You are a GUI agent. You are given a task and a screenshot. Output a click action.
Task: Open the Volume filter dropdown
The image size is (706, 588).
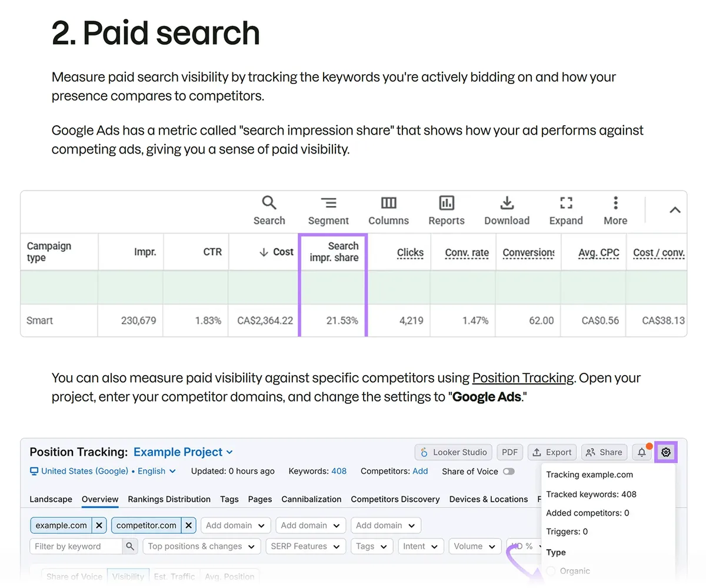point(475,546)
